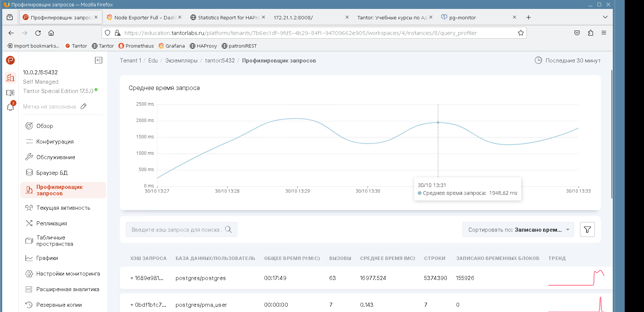Click the query hash search field
Image resolution: width=644 pixels, height=312 pixels.
[176, 229]
